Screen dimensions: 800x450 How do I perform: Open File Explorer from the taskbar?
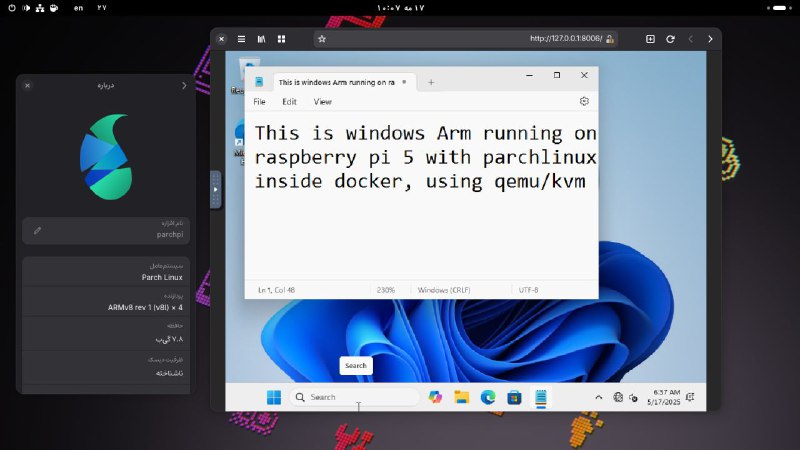pyautogui.click(x=462, y=397)
